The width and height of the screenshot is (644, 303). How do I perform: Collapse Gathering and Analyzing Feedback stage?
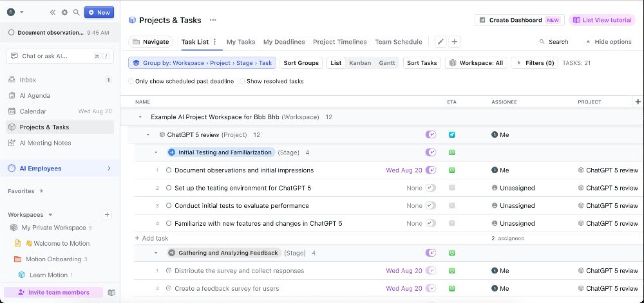[x=156, y=253]
